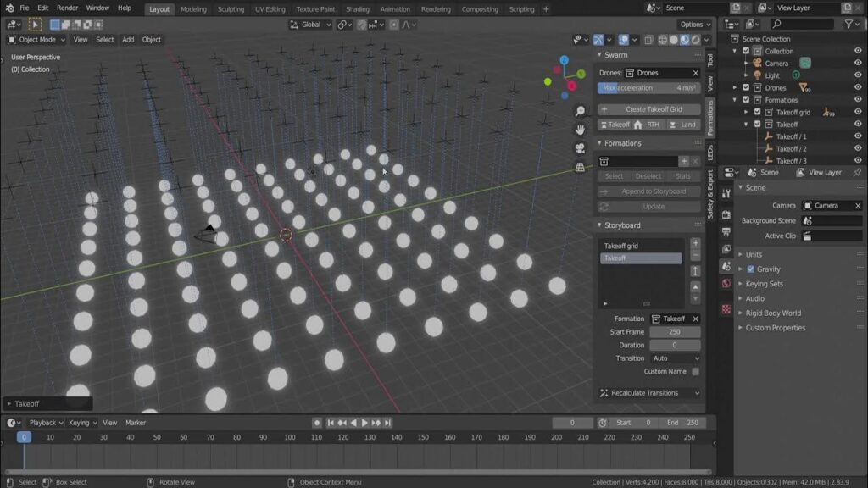This screenshot has width=868, height=488.
Task: Uncheck the Takeoff grid collection checkbox
Action: pyautogui.click(x=757, y=112)
